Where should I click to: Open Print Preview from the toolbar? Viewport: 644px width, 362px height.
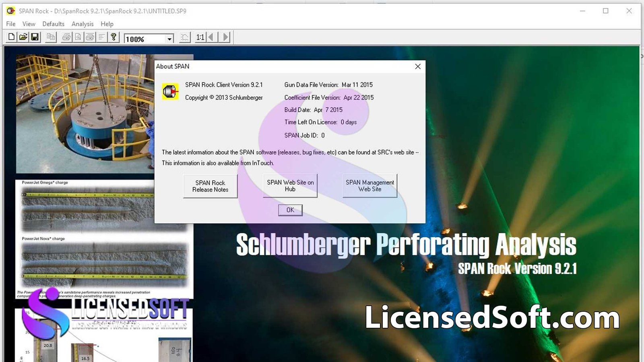pos(78,37)
